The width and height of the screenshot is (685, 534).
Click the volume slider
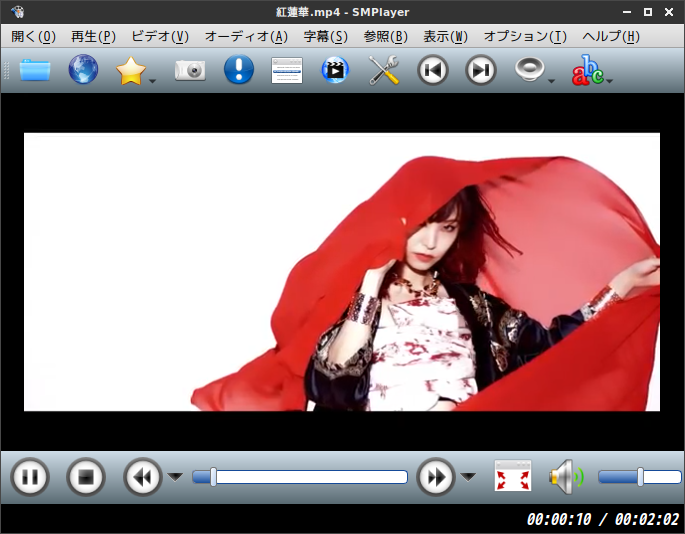(639, 477)
